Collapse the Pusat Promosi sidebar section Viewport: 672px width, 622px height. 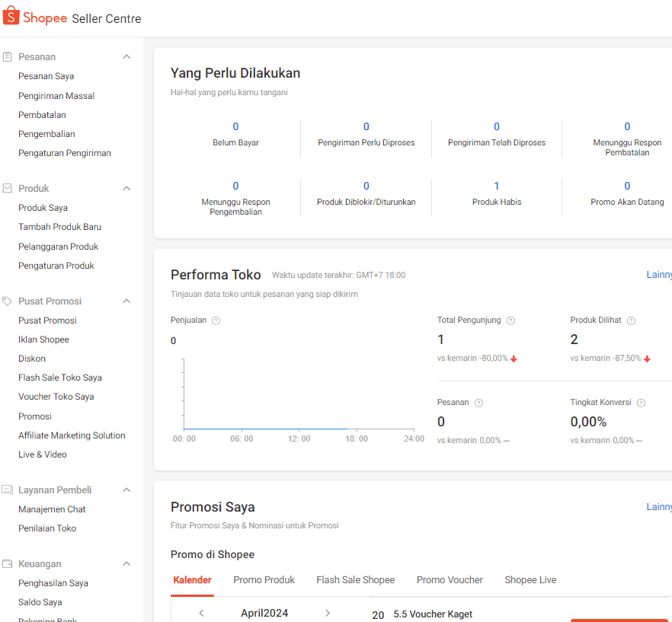pos(126,301)
